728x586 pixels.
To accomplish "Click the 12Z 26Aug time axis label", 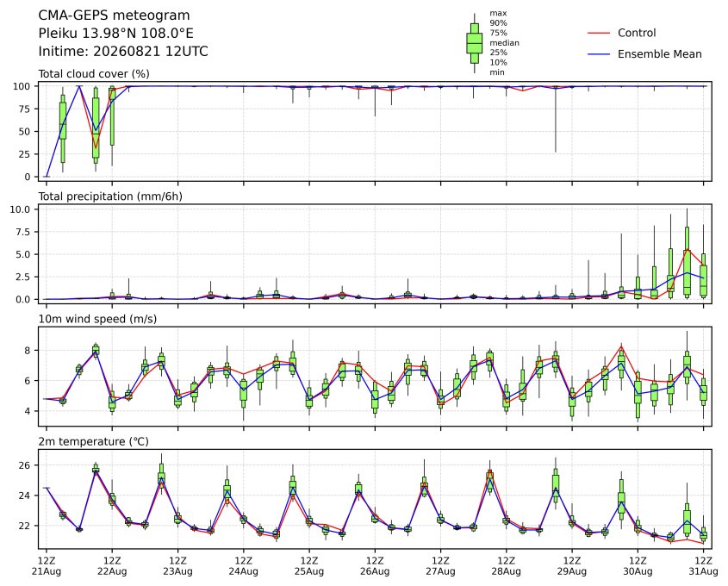I will click(375, 565).
